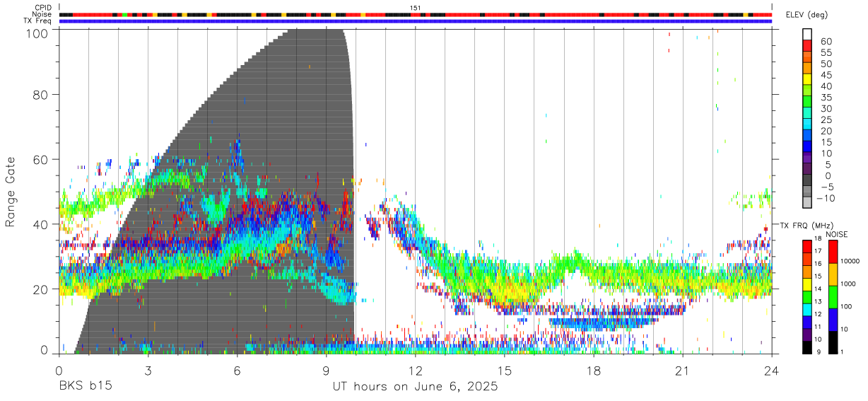This screenshot has width=868, height=401.
Task: Click the white top segment of elevation colorbar
Action: click(807, 33)
